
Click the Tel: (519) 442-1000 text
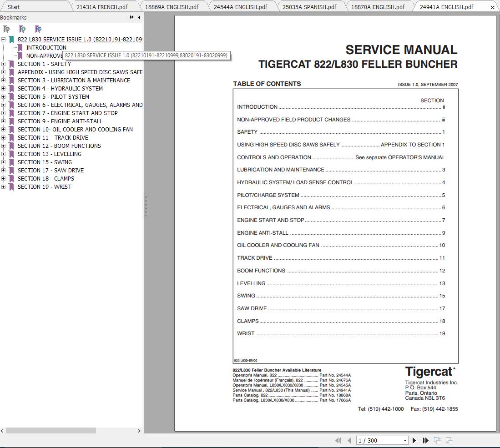(381, 409)
